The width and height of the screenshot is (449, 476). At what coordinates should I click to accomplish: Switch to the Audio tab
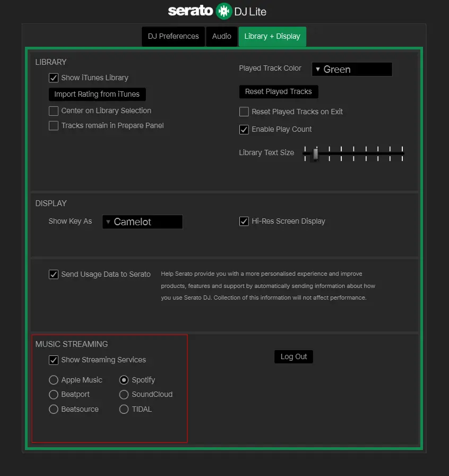[x=221, y=37]
